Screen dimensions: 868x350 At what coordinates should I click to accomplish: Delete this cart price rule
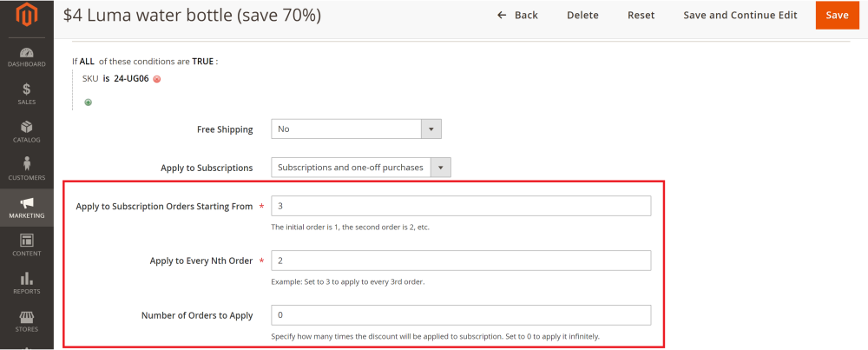click(582, 16)
